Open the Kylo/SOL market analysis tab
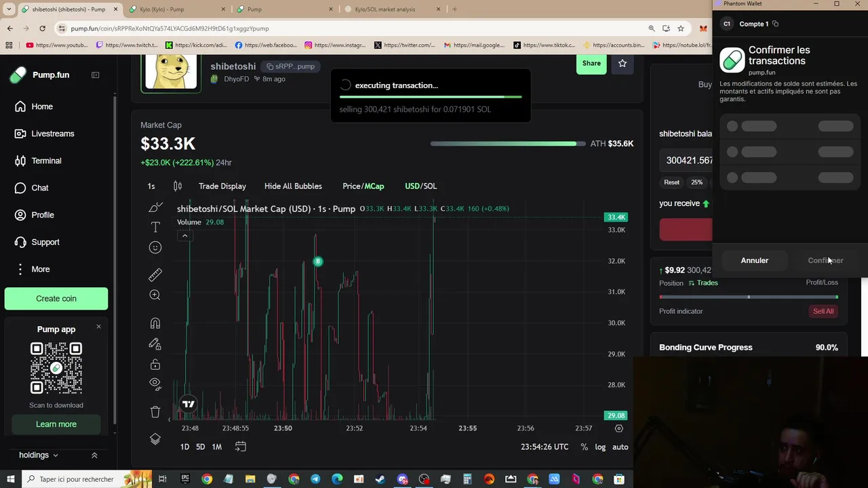This screenshot has height=488, width=868. (x=392, y=9)
